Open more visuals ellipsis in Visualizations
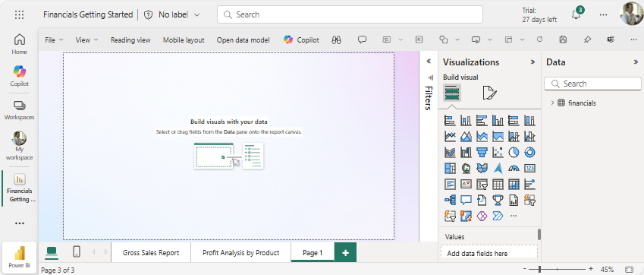The height and width of the screenshot is (275, 644). (x=514, y=216)
